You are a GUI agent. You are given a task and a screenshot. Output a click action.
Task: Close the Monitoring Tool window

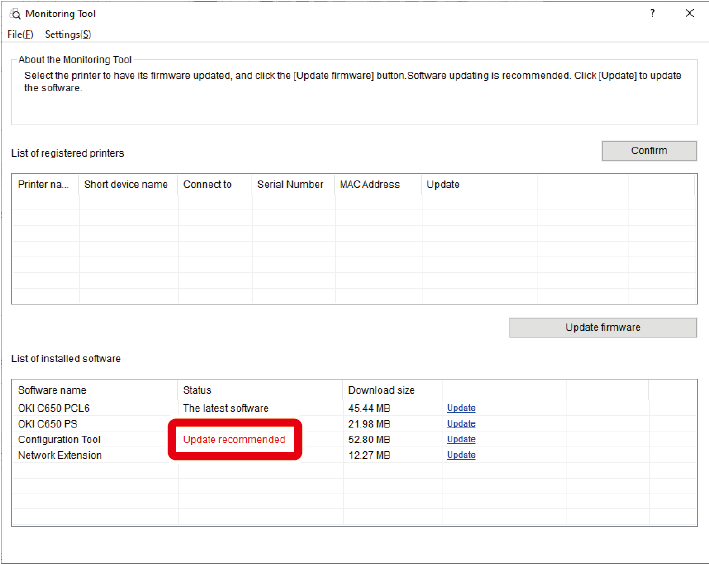[689, 14]
